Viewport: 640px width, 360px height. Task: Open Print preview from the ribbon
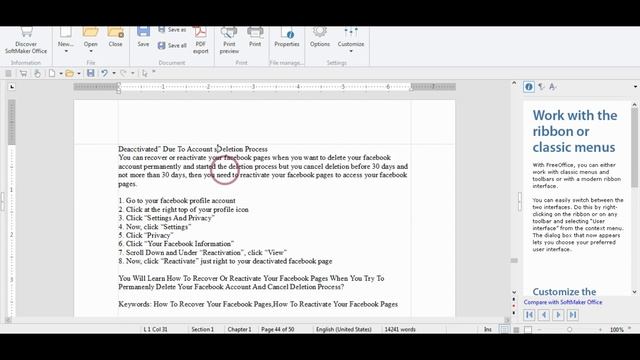[x=229, y=41]
